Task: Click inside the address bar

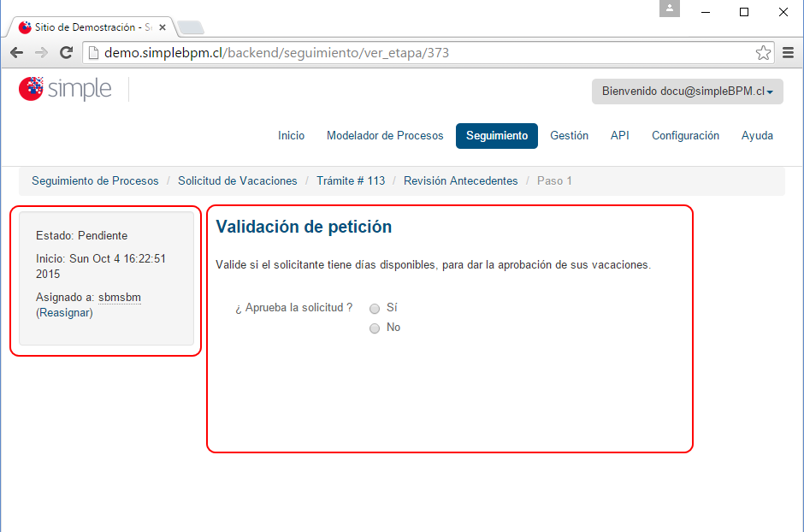Action: [x=342, y=52]
